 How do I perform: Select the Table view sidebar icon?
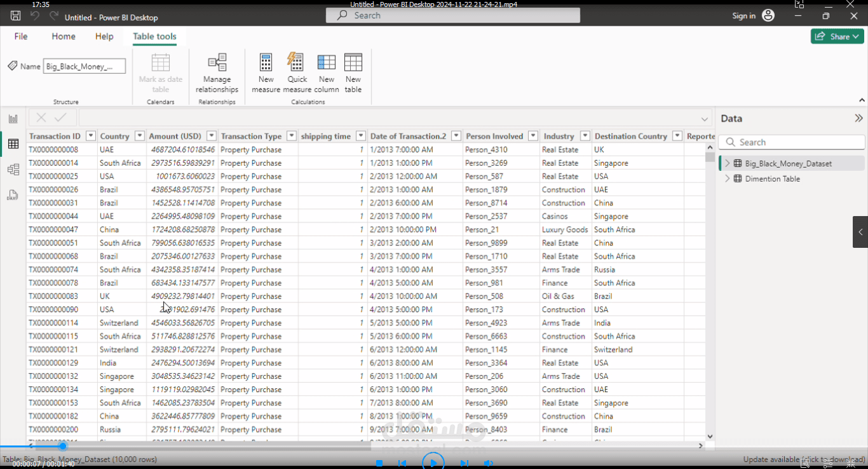[13, 144]
